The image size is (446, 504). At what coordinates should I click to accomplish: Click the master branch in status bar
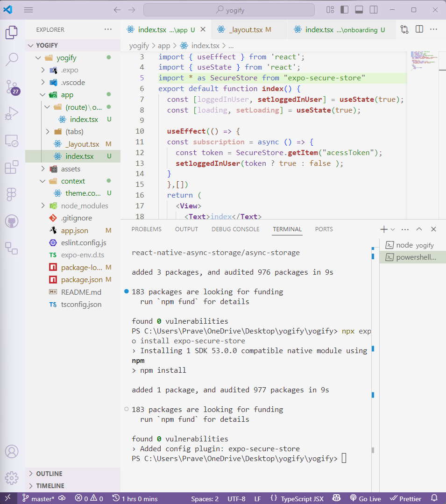pos(39,498)
